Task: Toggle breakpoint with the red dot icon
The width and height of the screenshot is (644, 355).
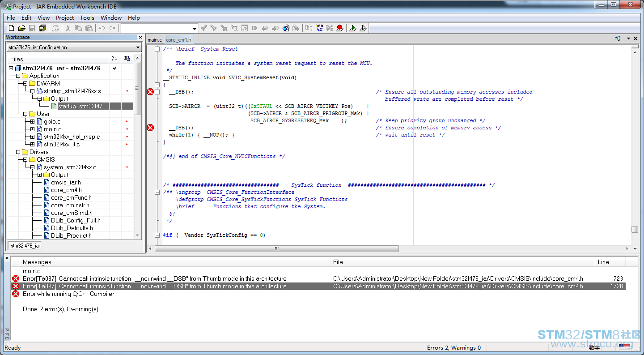Action: coord(340,28)
